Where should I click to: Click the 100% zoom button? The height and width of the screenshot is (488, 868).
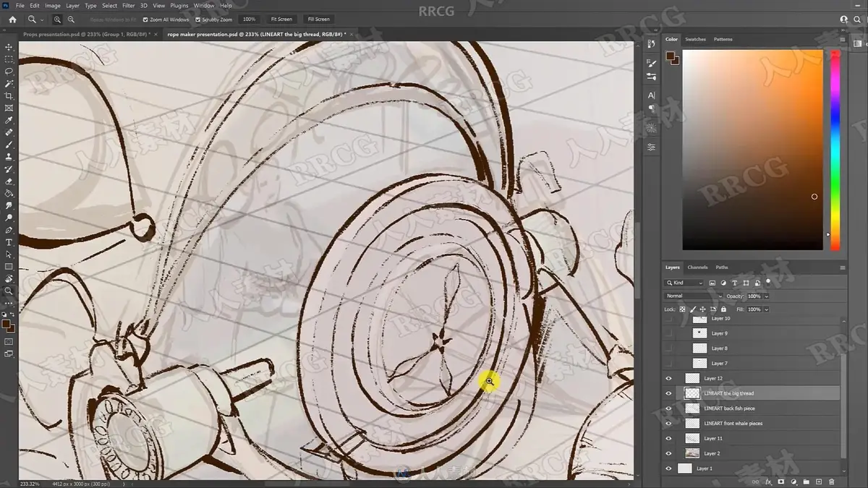(x=249, y=20)
